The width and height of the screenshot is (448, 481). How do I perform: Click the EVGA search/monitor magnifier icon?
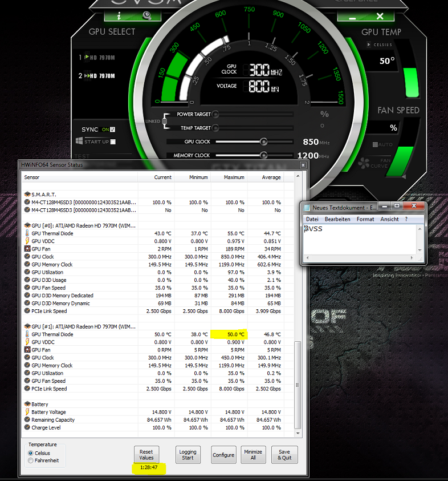coord(147,16)
